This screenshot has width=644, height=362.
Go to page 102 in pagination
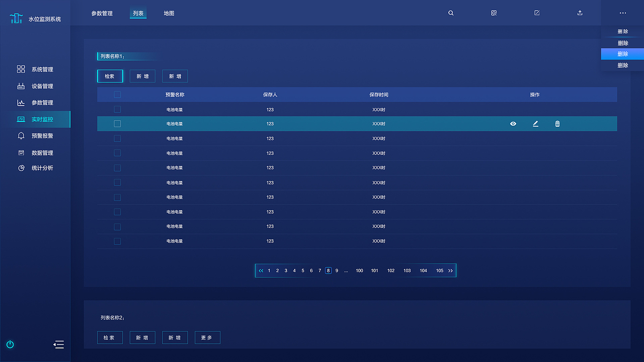tap(391, 270)
